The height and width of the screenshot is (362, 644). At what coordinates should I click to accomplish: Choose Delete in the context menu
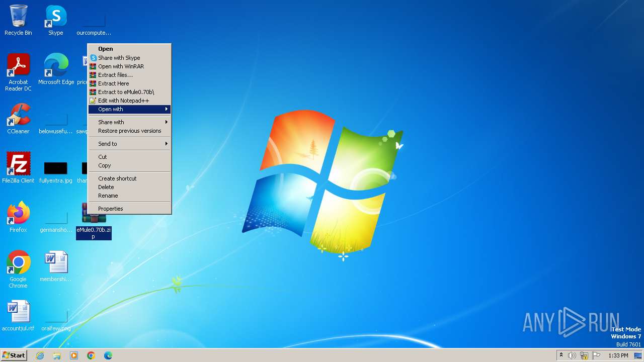point(130,187)
